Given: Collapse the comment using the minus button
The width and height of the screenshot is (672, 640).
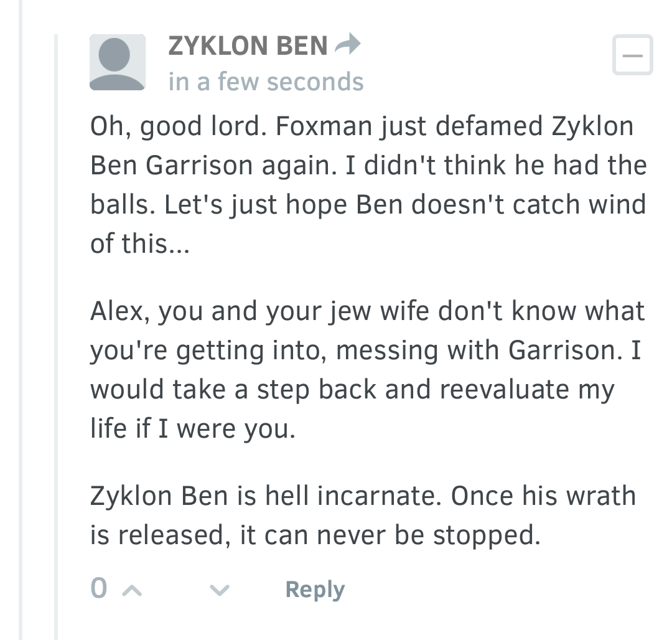Looking at the screenshot, I should point(632,55).
